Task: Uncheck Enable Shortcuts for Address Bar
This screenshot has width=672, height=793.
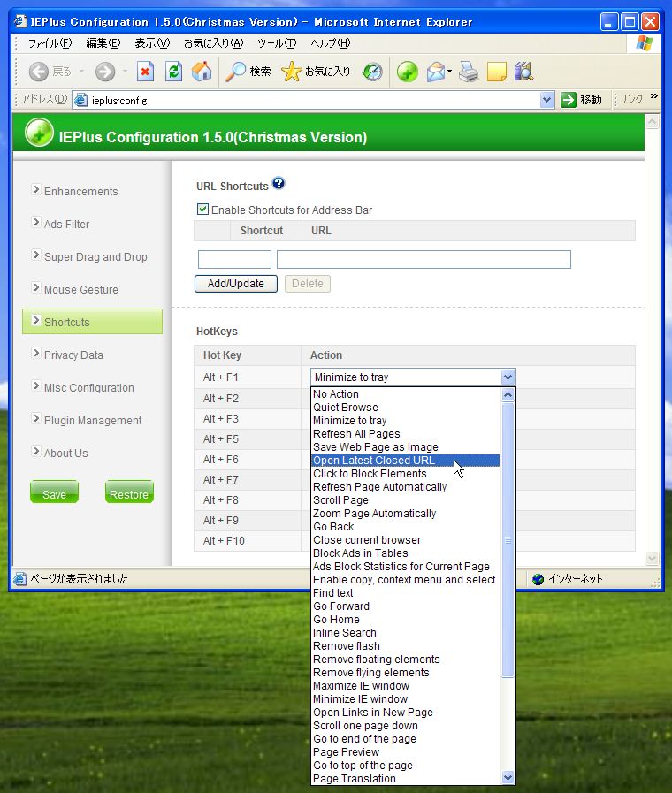Action: point(202,210)
